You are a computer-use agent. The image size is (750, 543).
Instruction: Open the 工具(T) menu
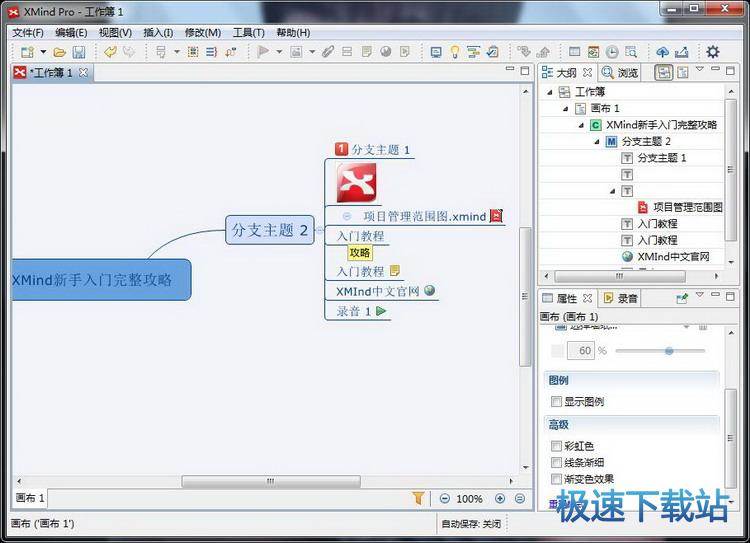coord(249,33)
